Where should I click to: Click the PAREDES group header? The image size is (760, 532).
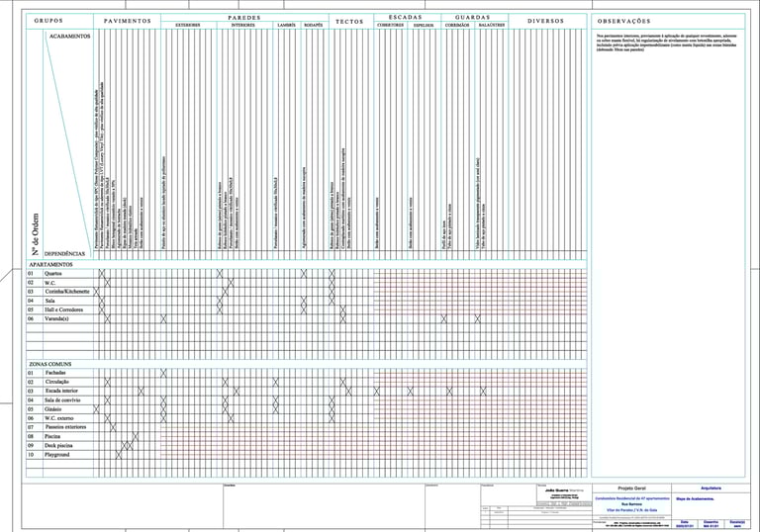(x=244, y=18)
